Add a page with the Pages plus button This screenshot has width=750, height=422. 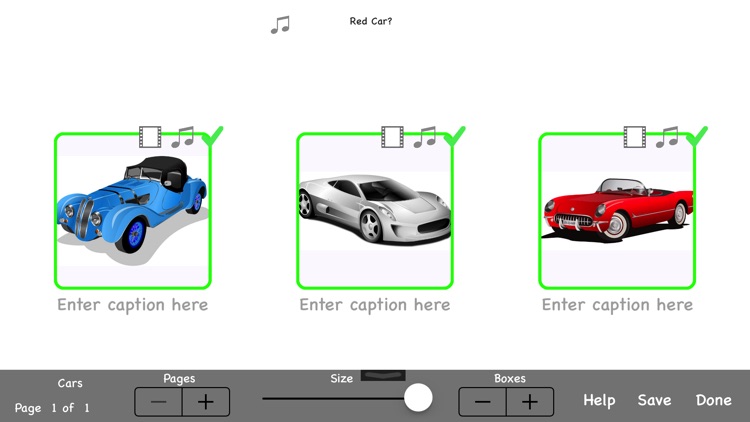coord(206,402)
